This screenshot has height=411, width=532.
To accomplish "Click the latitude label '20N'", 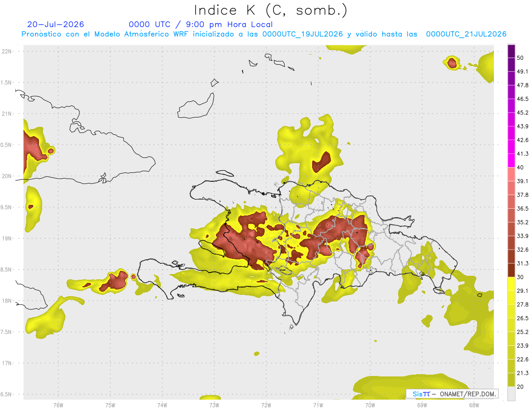I will click(7, 176).
